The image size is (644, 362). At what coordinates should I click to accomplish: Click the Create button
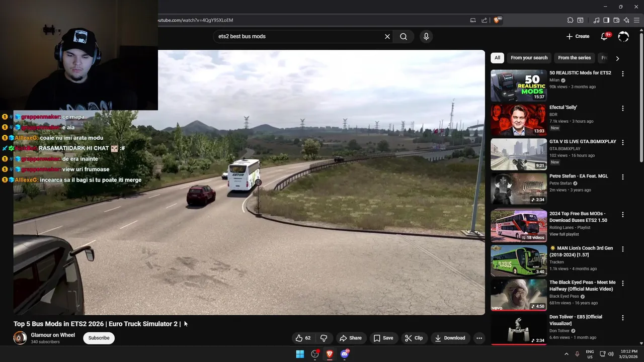coord(578,36)
